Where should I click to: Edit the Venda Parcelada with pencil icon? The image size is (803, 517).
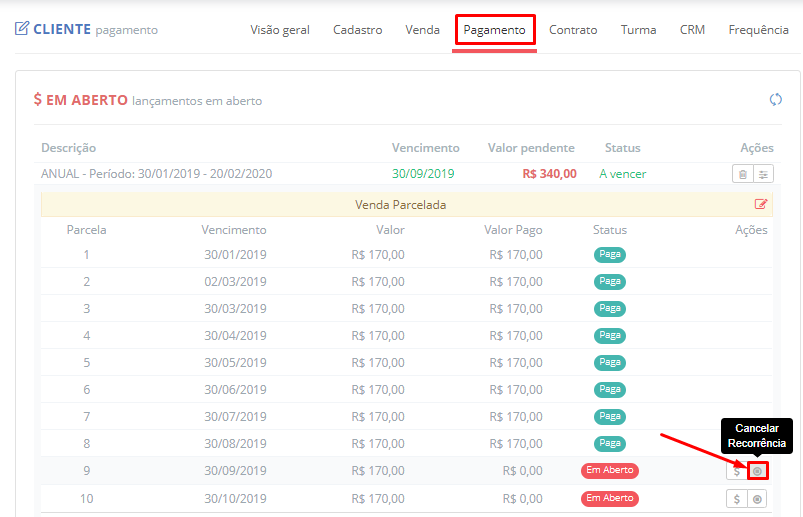click(761, 204)
